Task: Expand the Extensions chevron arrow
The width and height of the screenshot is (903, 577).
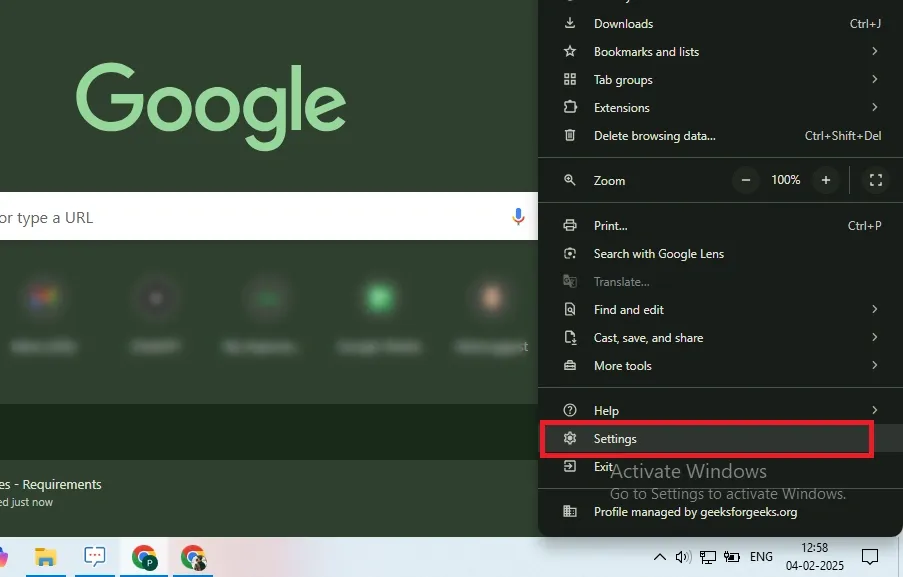Action: tap(874, 107)
